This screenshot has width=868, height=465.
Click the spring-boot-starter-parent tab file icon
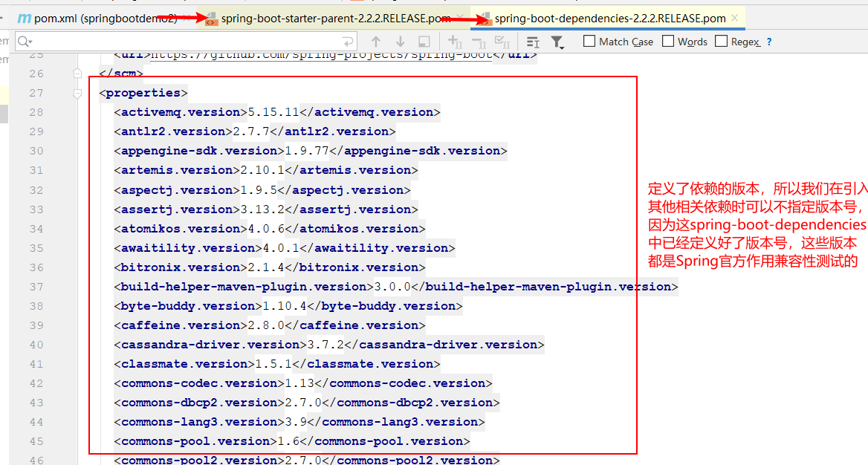(211, 19)
